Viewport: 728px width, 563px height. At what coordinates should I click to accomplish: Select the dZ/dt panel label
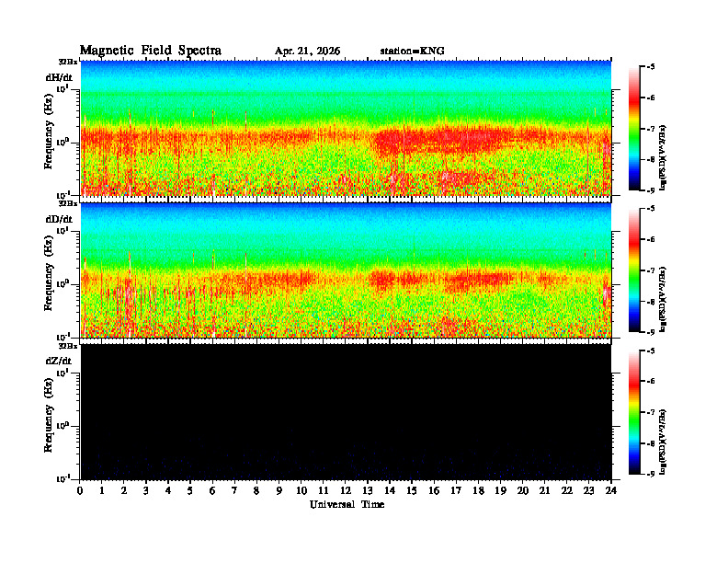[x=59, y=361]
